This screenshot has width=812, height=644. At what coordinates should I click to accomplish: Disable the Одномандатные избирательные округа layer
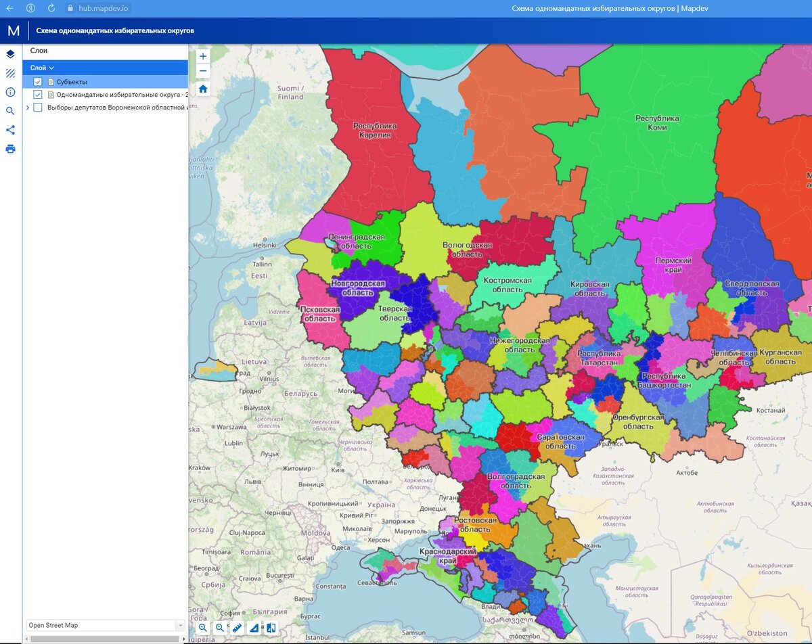point(37,95)
